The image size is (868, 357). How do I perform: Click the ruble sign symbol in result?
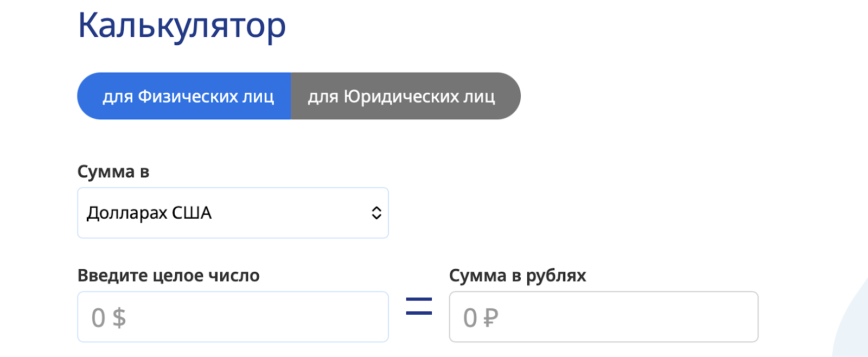pos(490,318)
